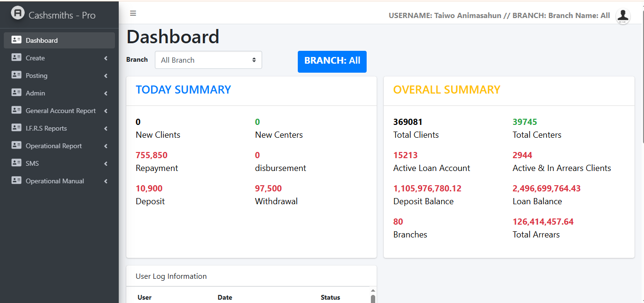
Task: Open the Admin sidebar menu
Action: point(36,93)
